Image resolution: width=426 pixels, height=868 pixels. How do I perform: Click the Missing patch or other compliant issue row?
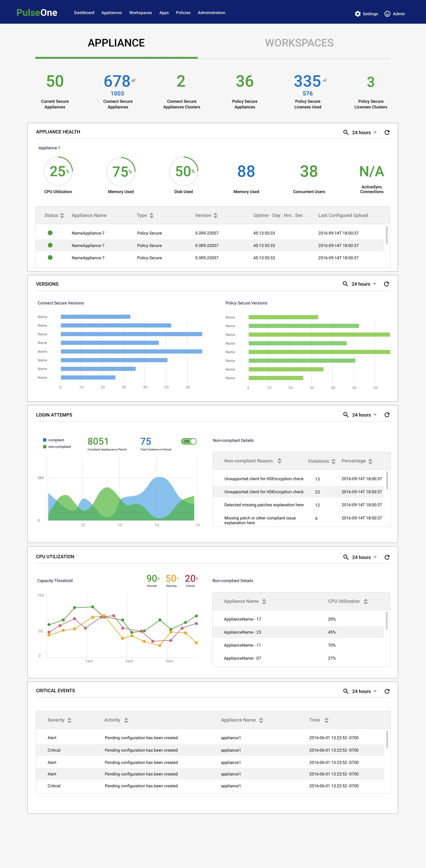pyautogui.click(x=298, y=520)
